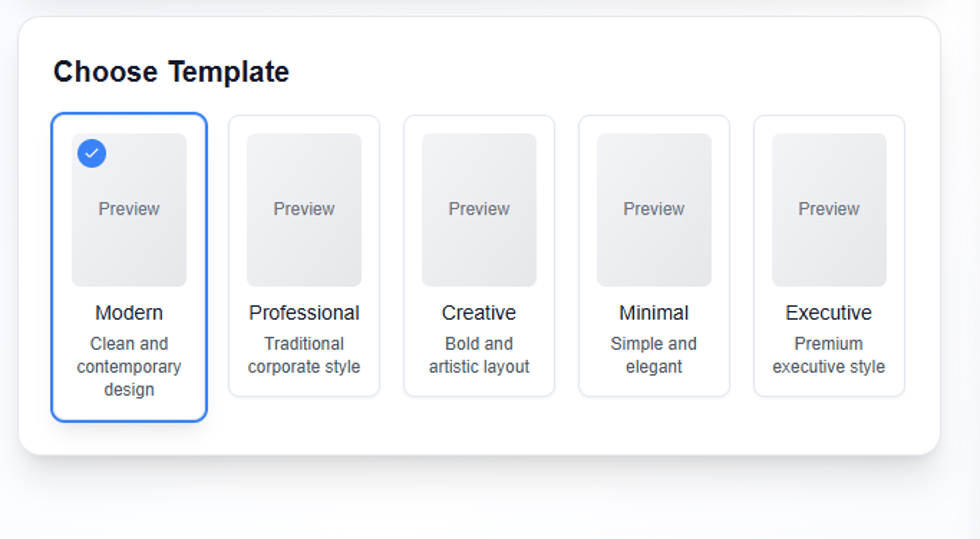The image size is (980, 539).
Task: Click 'Preview' text in Creative card
Action: (x=479, y=209)
